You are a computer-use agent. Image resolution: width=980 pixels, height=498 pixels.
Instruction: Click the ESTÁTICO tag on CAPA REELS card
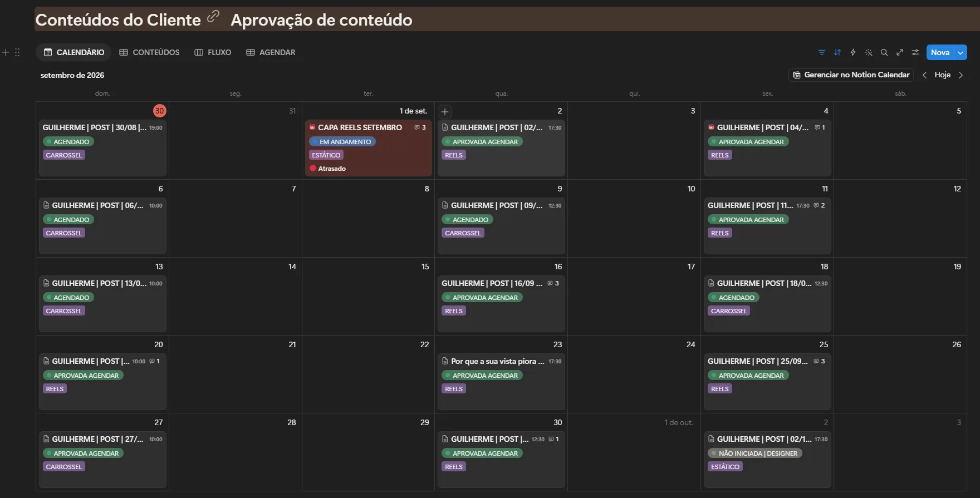[x=326, y=155]
